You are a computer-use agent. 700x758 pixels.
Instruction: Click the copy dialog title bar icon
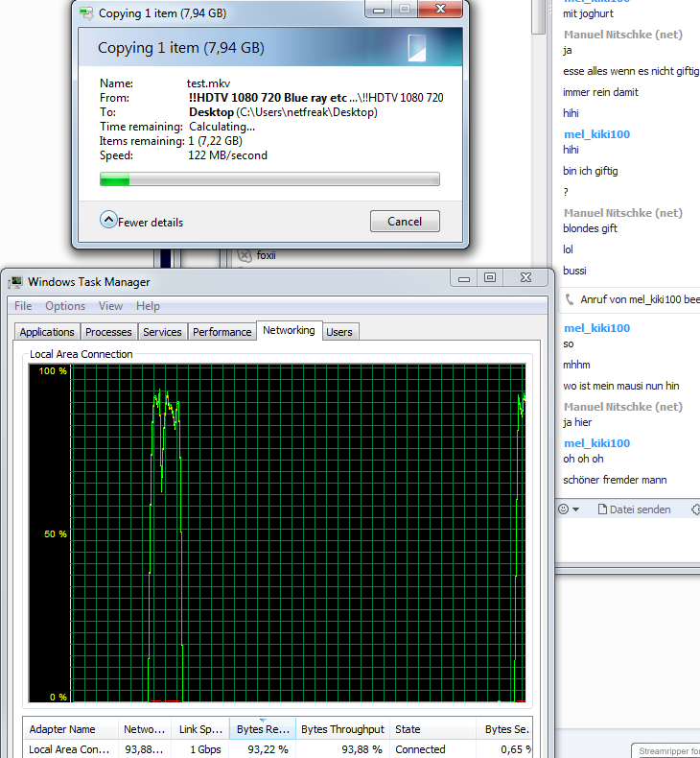[86, 13]
